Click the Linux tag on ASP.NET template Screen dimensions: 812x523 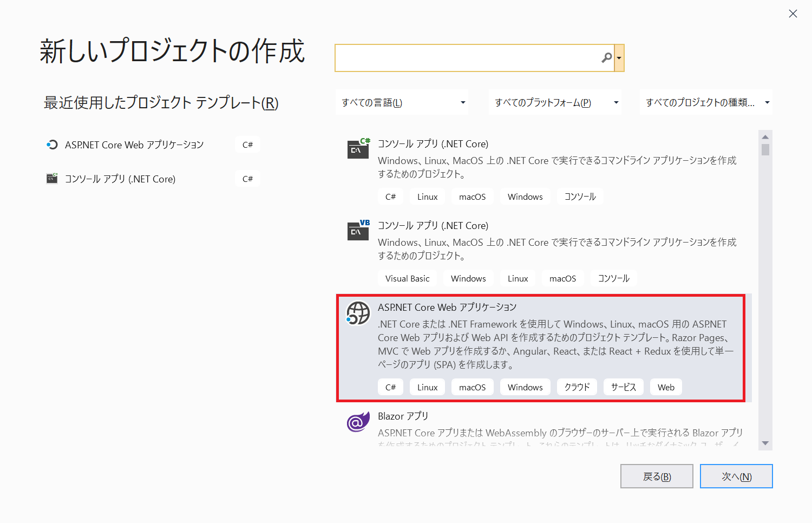pyautogui.click(x=427, y=387)
